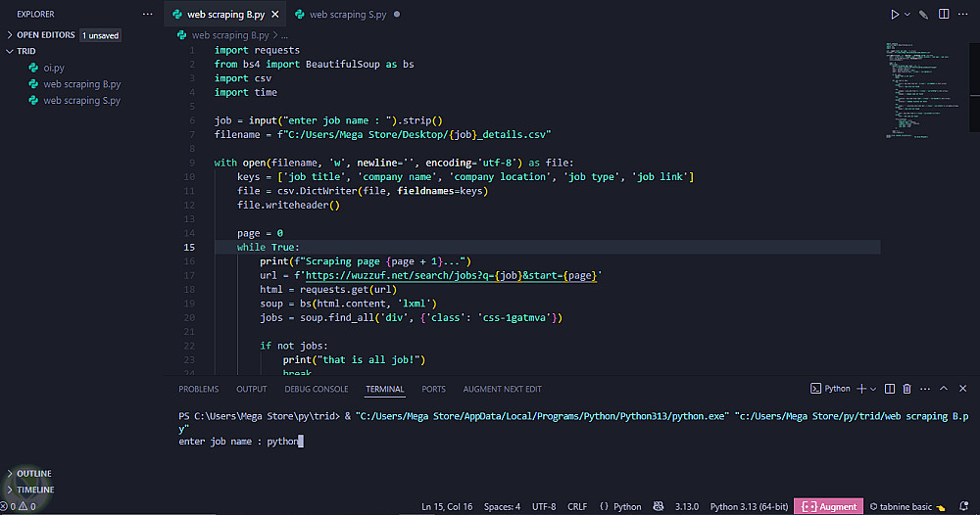Screen dimensions: 980x515
Task: Kill terminal with trash icon
Action: click(906, 389)
